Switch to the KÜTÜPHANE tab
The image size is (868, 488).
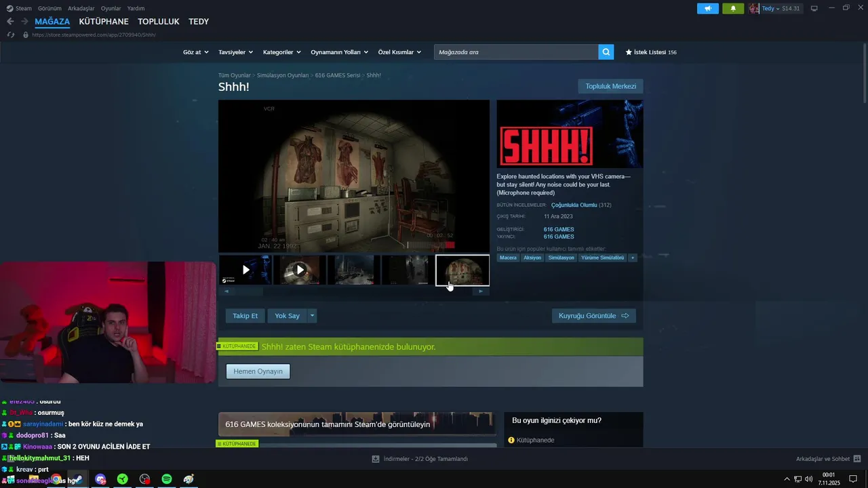(104, 22)
